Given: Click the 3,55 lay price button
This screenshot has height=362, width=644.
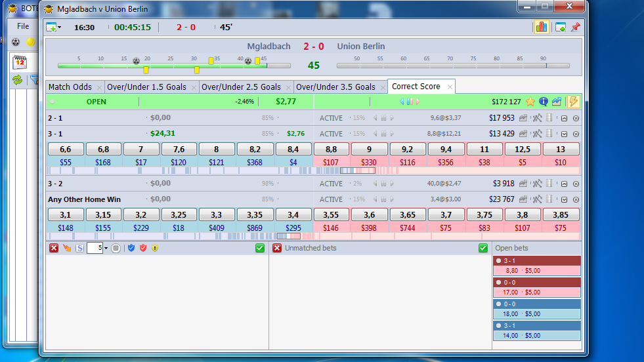Looking at the screenshot, I should [x=331, y=214].
